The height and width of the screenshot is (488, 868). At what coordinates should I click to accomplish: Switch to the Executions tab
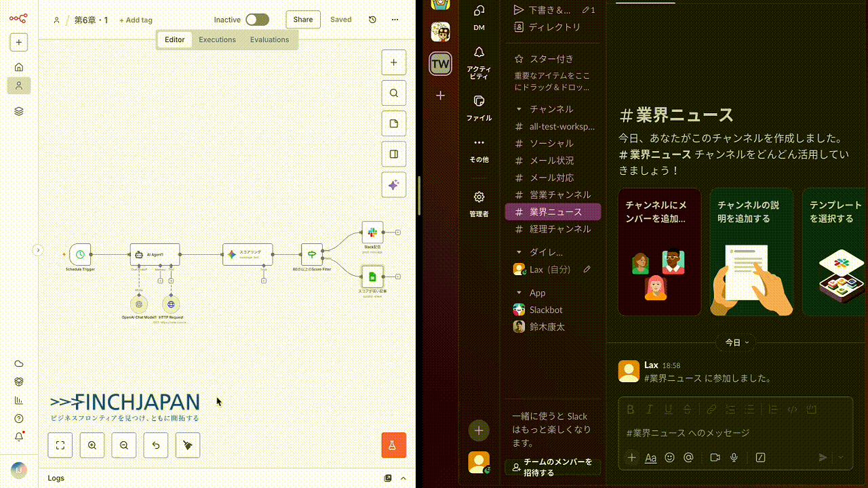(217, 39)
